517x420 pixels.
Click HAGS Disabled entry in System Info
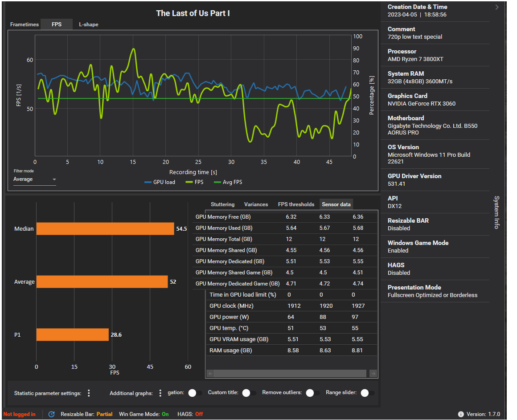[x=398, y=273]
